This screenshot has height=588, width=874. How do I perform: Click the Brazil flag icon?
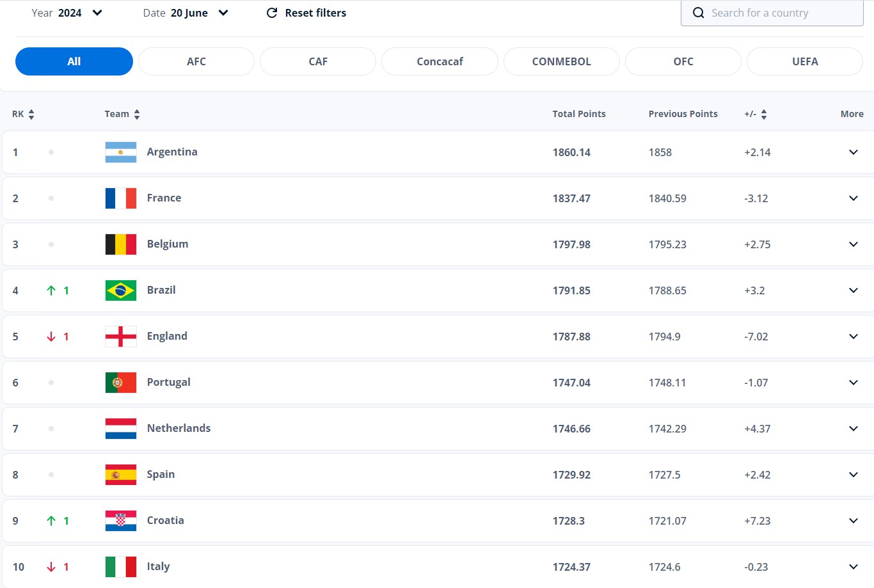tap(121, 290)
